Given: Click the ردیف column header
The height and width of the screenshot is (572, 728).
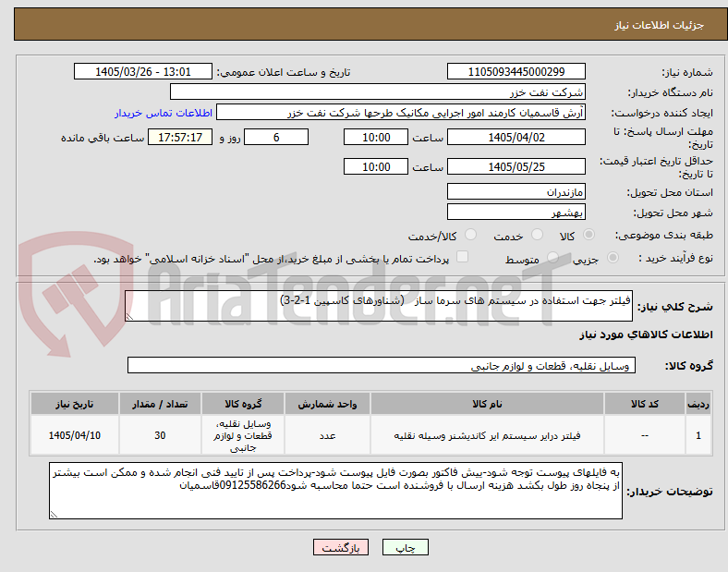Looking at the screenshot, I should coord(698,404).
